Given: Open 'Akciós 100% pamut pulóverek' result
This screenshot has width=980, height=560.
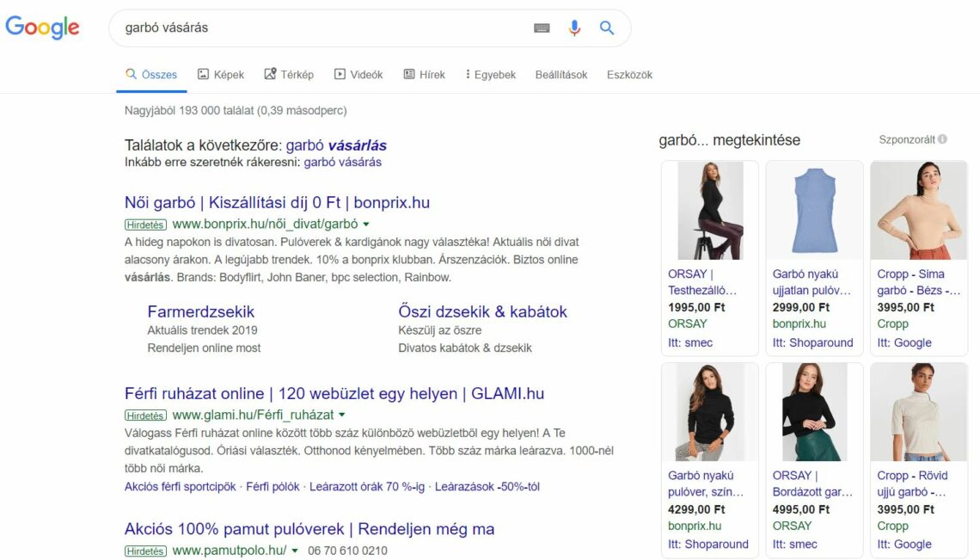Looking at the screenshot, I should coord(309,529).
